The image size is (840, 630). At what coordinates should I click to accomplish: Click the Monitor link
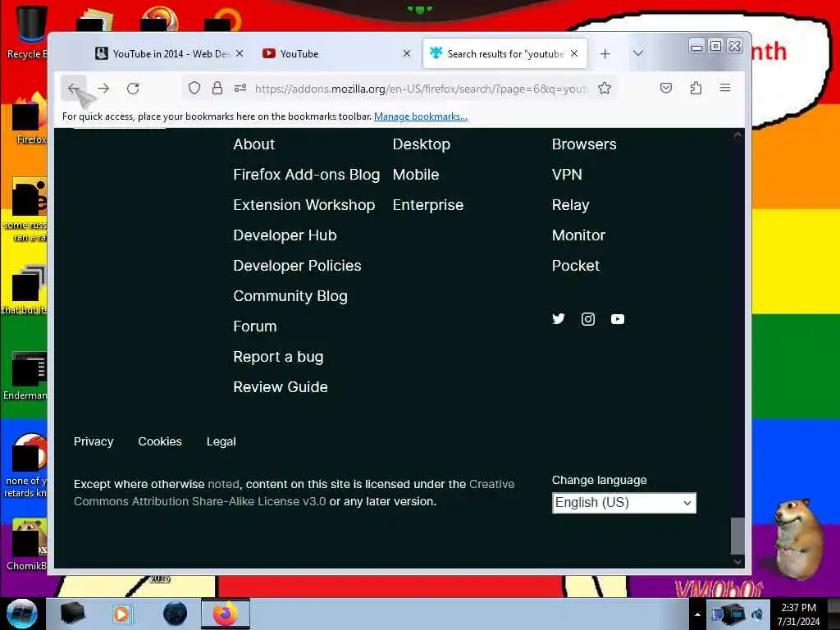pos(578,235)
